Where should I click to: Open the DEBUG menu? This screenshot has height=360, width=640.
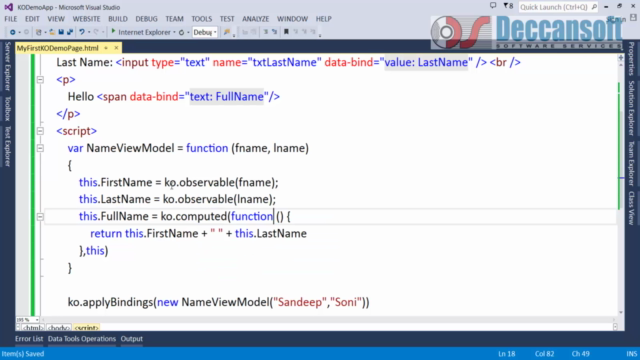coord(147,19)
